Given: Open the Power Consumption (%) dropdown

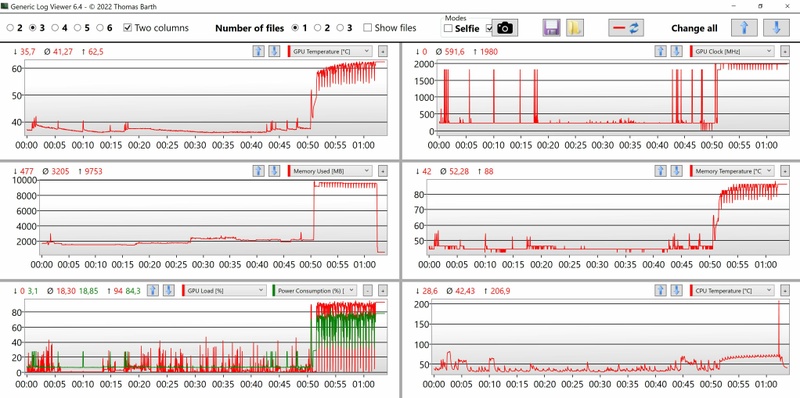Looking at the screenshot, I should [x=315, y=290].
